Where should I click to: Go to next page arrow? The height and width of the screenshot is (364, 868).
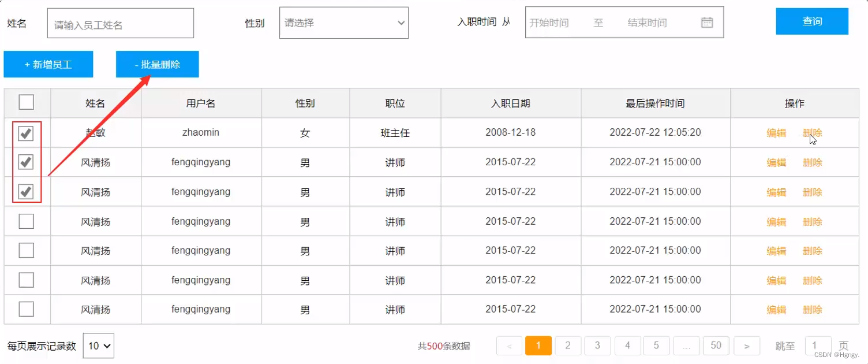click(x=747, y=346)
